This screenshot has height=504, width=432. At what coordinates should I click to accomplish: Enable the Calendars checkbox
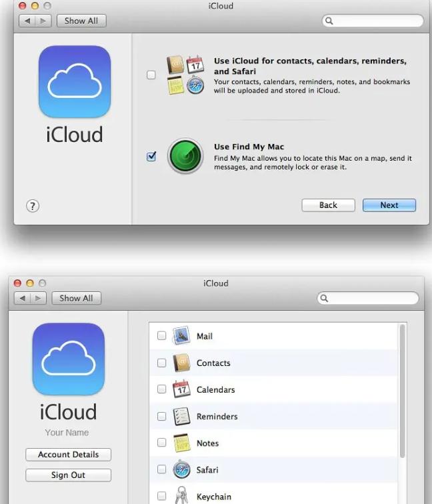tap(162, 389)
